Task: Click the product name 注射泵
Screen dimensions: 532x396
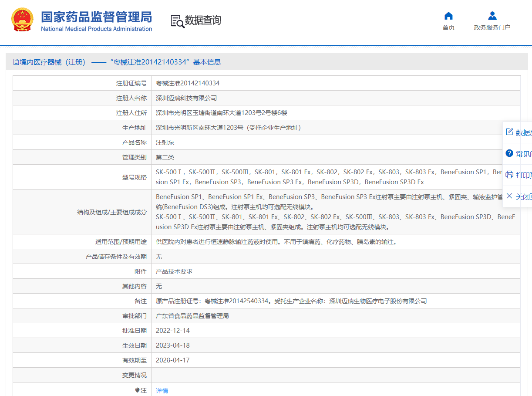Action: click(x=165, y=142)
